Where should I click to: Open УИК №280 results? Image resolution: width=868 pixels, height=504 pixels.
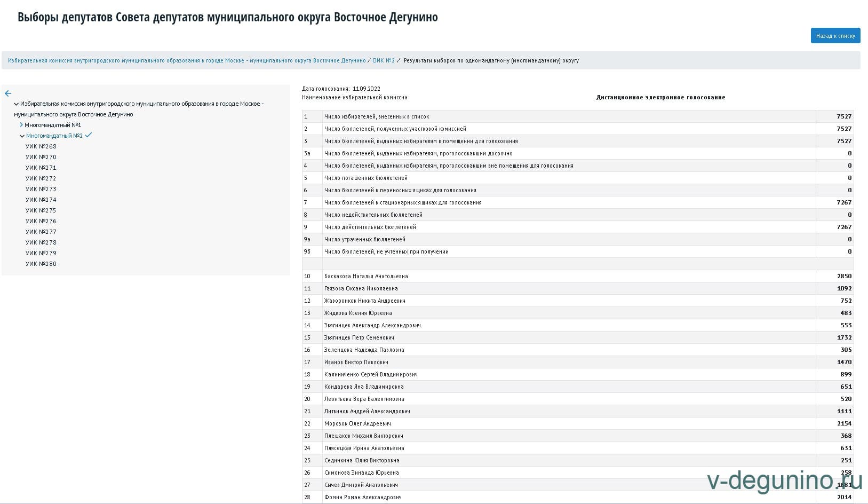(41, 264)
